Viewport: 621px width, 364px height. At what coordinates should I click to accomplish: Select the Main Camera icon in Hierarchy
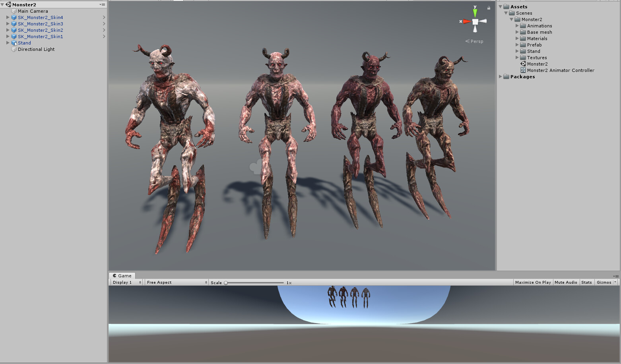pyautogui.click(x=14, y=11)
